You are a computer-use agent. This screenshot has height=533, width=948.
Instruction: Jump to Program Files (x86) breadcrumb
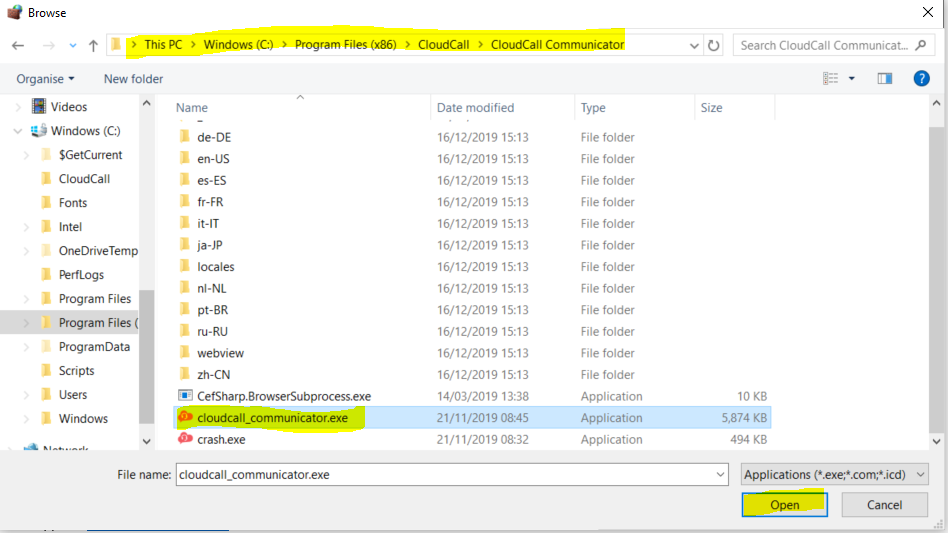(346, 45)
